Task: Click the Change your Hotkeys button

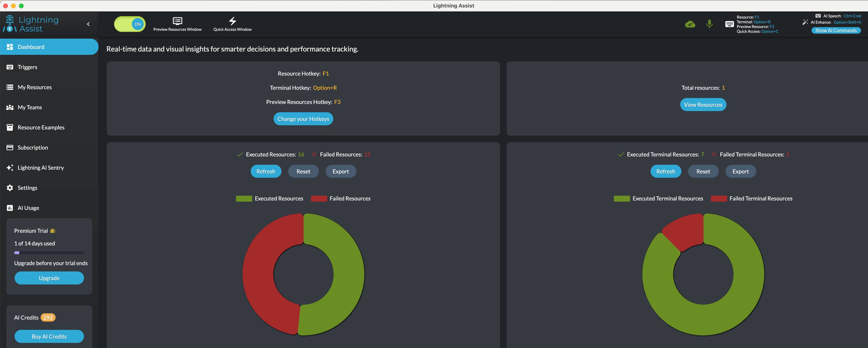Action: click(x=303, y=119)
